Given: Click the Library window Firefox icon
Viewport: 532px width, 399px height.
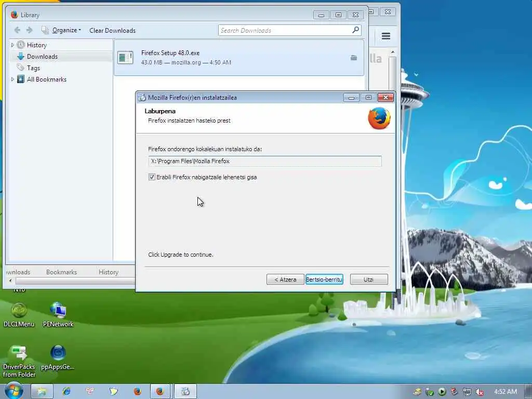Looking at the screenshot, I should point(14,15).
